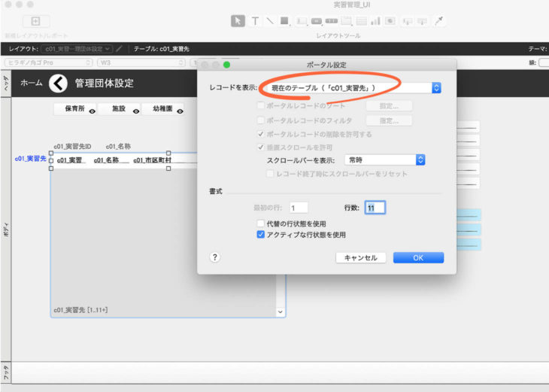Select the Text tool in toolbar
This screenshot has height=392, width=549.
click(x=255, y=21)
